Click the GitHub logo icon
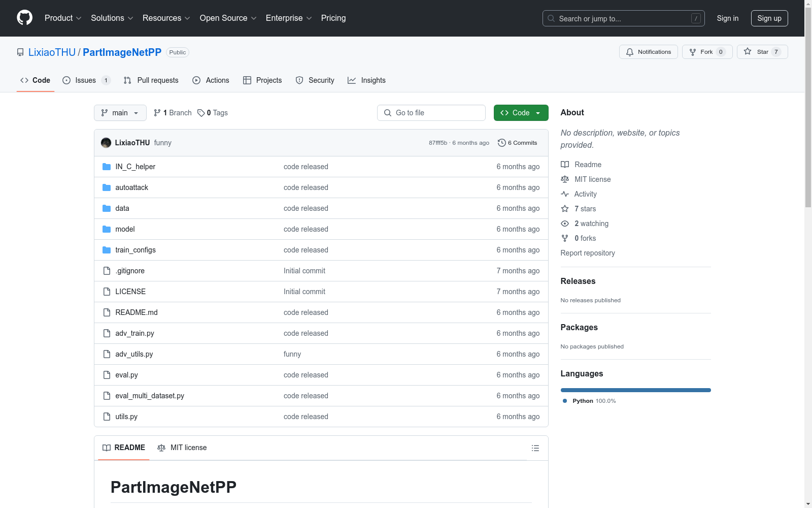Image resolution: width=812 pixels, height=508 pixels. (x=24, y=18)
